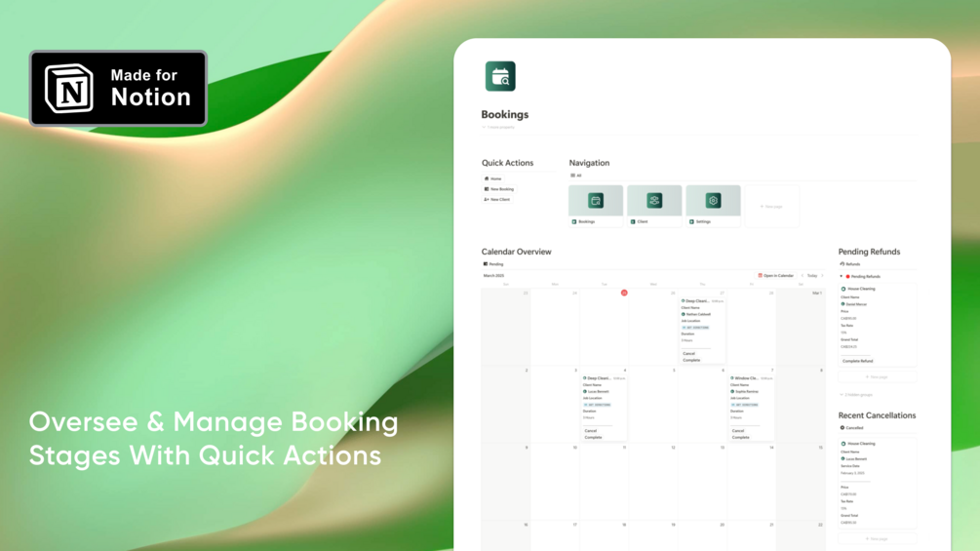Click the Settings card title label

point(703,221)
